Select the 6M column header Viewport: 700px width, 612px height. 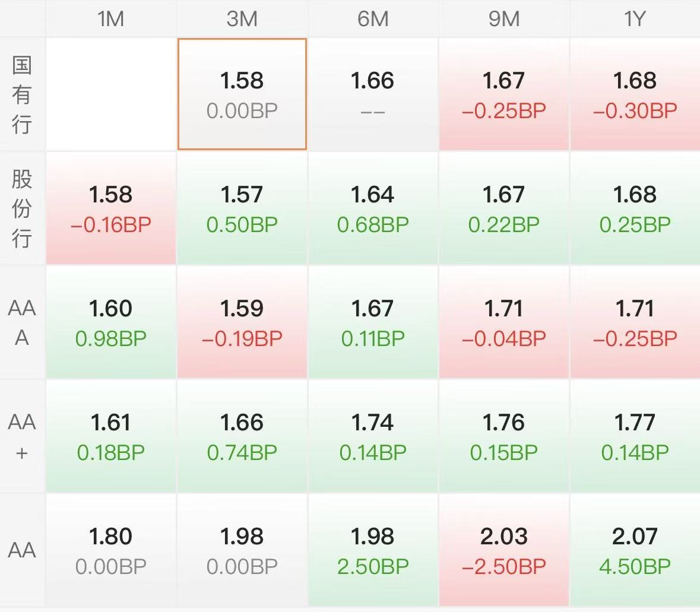pos(373,19)
